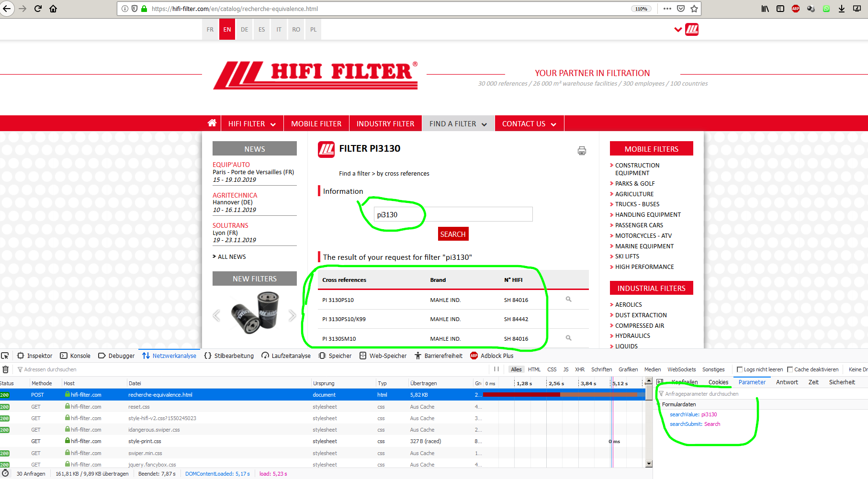Screen dimensions: 868x479
Task: Open details magnifier for PI 3130PS10
Action: (569, 299)
